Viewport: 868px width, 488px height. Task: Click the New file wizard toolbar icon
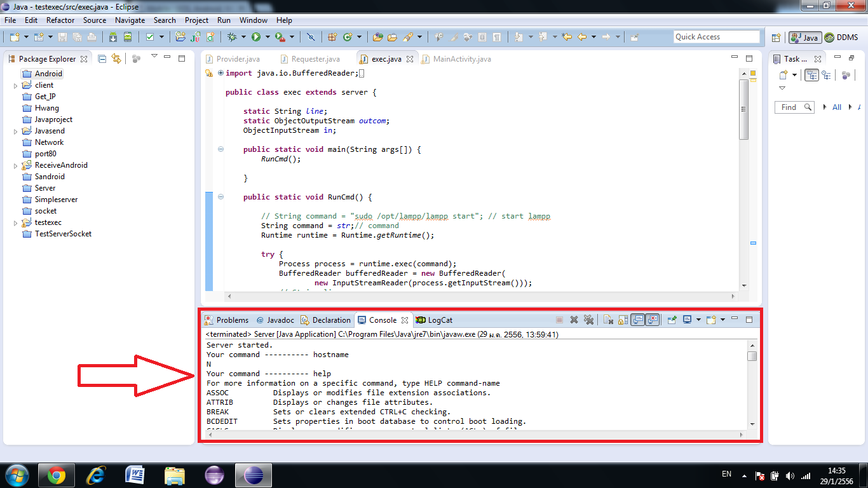point(14,37)
